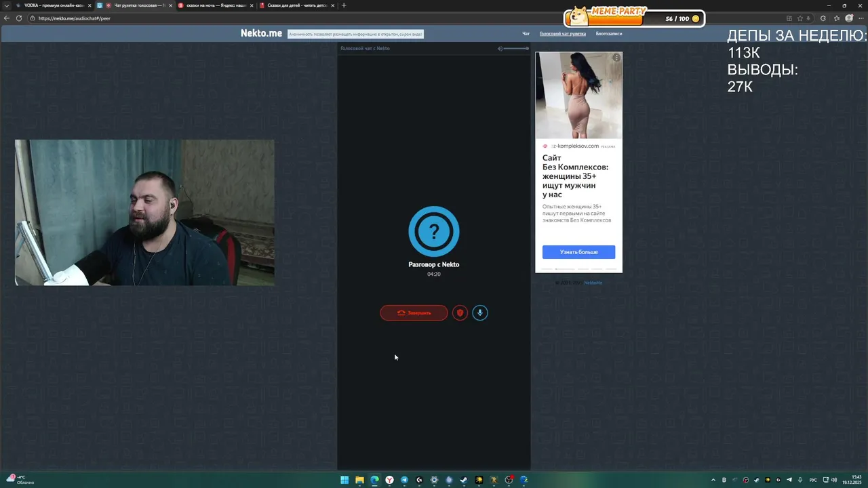
Task: Click the ad photo of the woman
Action: tap(578, 95)
